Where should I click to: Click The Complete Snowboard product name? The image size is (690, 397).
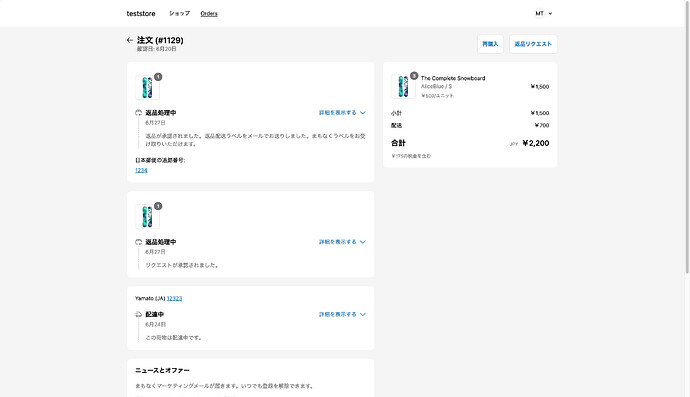pyautogui.click(x=453, y=78)
